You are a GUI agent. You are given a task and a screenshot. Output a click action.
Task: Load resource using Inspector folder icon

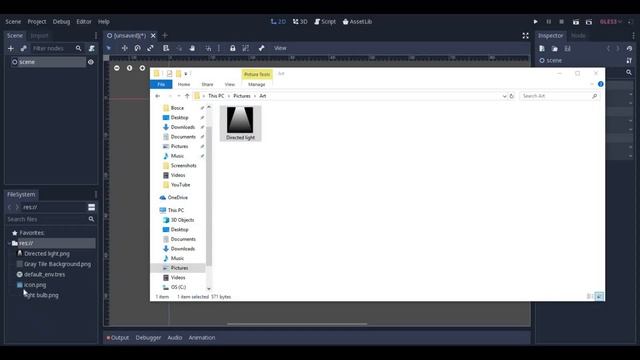[x=555, y=49]
